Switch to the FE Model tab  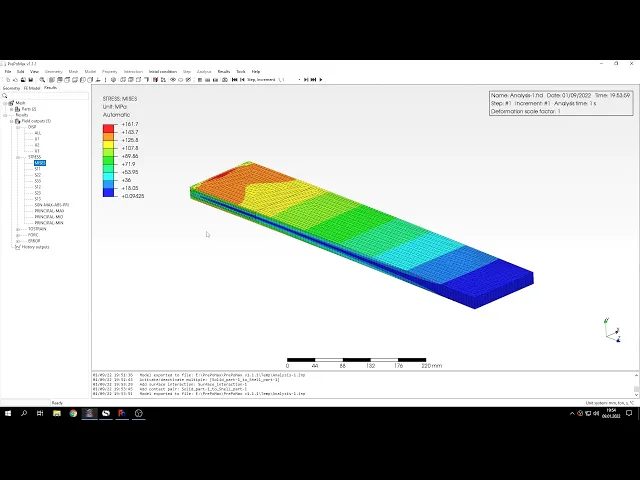click(32, 88)
